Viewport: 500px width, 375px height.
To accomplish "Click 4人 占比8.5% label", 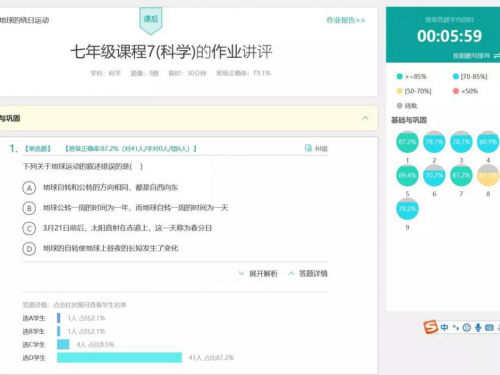I will pyautogui.click(x=95, y=344).
